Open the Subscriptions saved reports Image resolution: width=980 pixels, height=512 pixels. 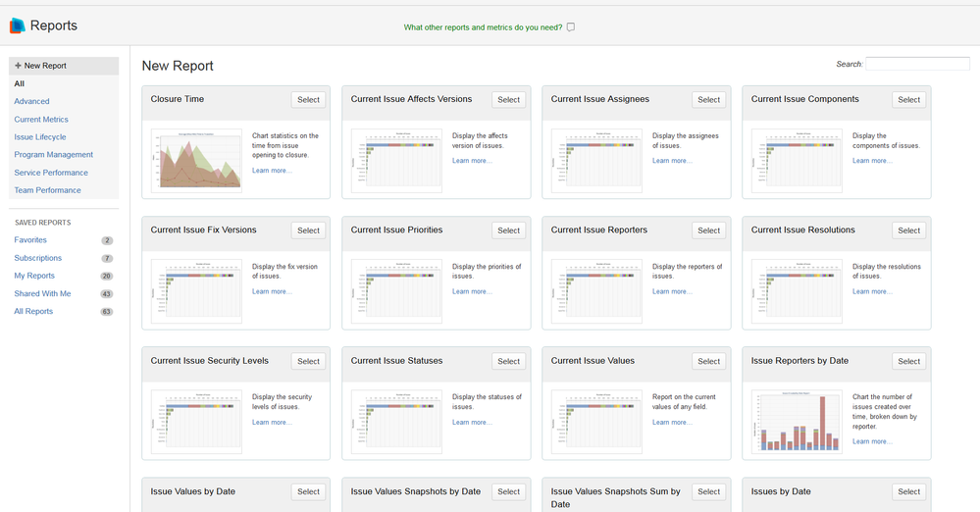pyautogui.click(x=38, y=258)
